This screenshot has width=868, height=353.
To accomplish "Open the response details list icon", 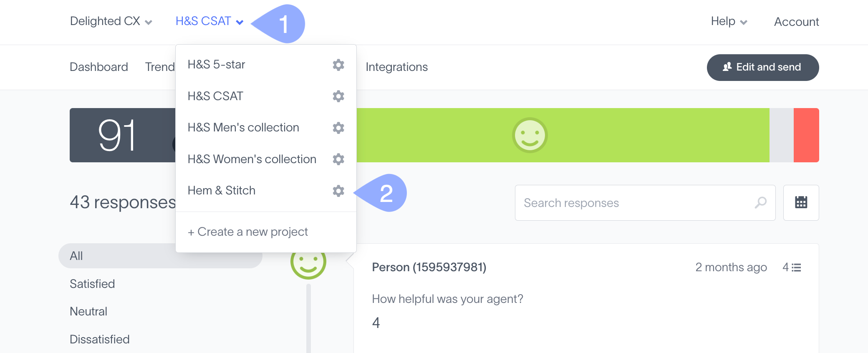I will pos(796,267).
